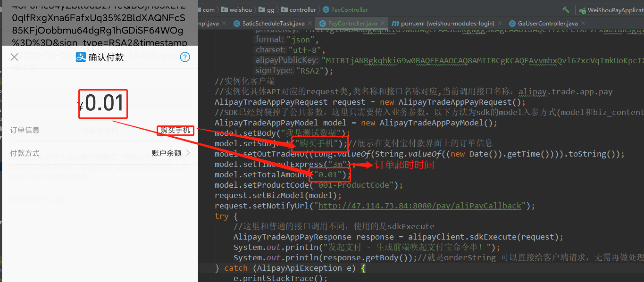Click the Alipay logo in payment header
The height and width of the screenshot is (282, 644).
pyautogui.click(x=81, y=57)
